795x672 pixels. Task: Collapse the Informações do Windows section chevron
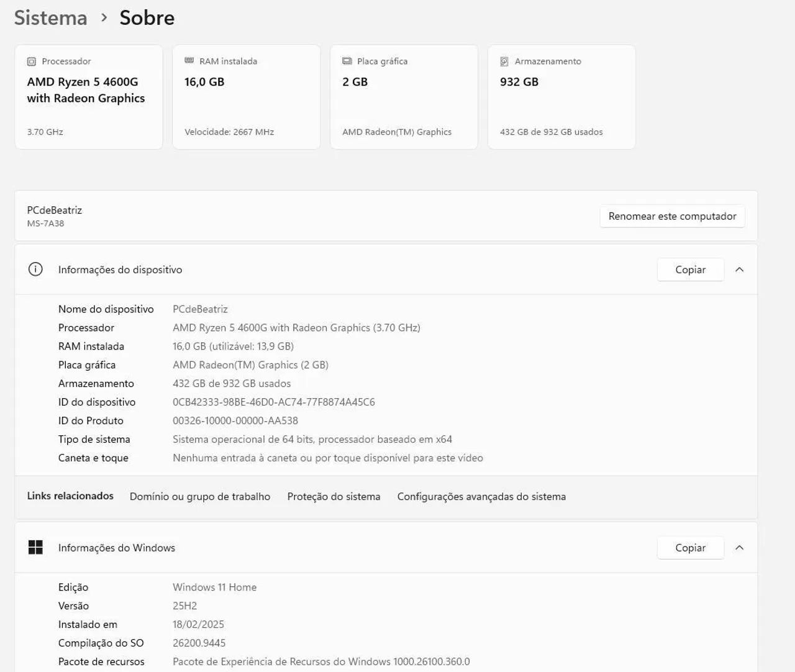(x=739, y=548)
